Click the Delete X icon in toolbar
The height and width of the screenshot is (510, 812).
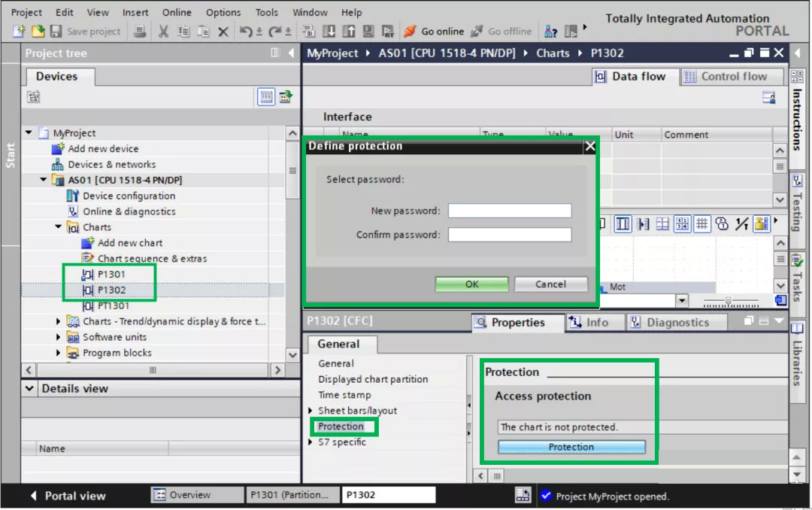223,32
